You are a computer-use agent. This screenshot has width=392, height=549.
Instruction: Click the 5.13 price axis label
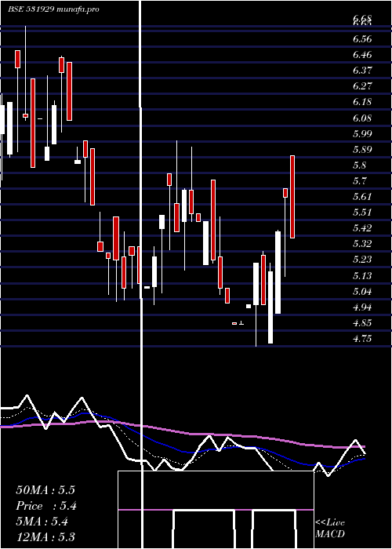[x=362, y=276]
